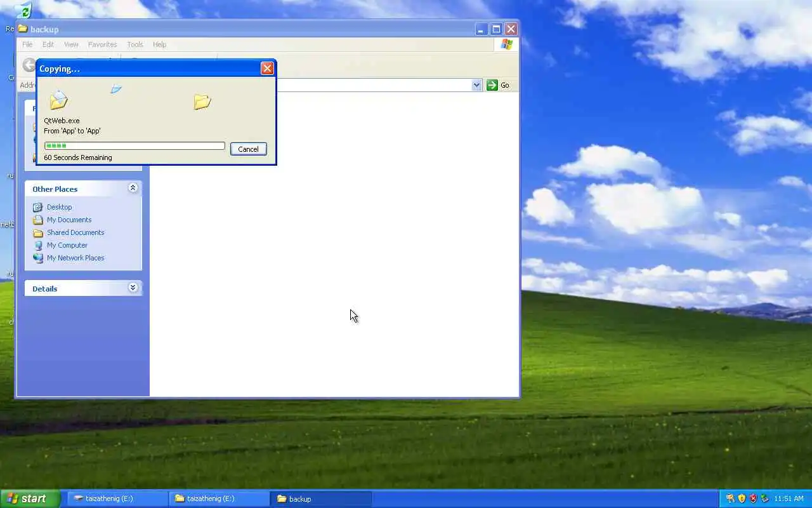This screenshot has height=508, width=812.
Task: Switch to first taizathenig (E:) taskbar button
Action: click(x=117, y=498)
